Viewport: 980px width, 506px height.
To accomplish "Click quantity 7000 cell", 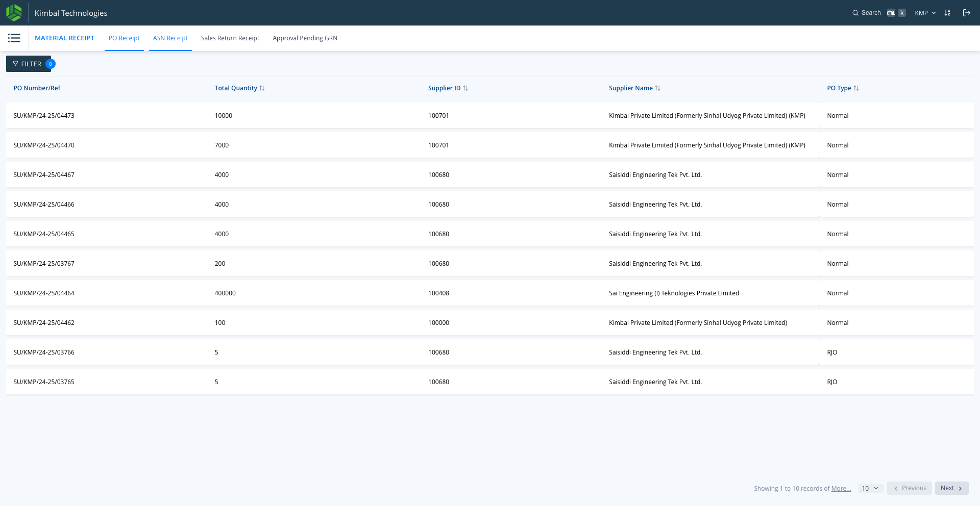I will pos(222,145).
